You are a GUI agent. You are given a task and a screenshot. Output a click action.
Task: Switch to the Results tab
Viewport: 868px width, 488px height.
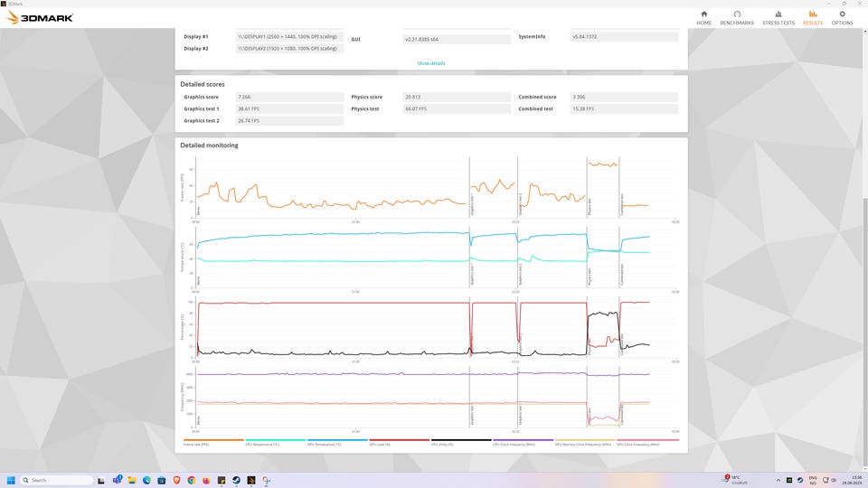tap(813, 17)
